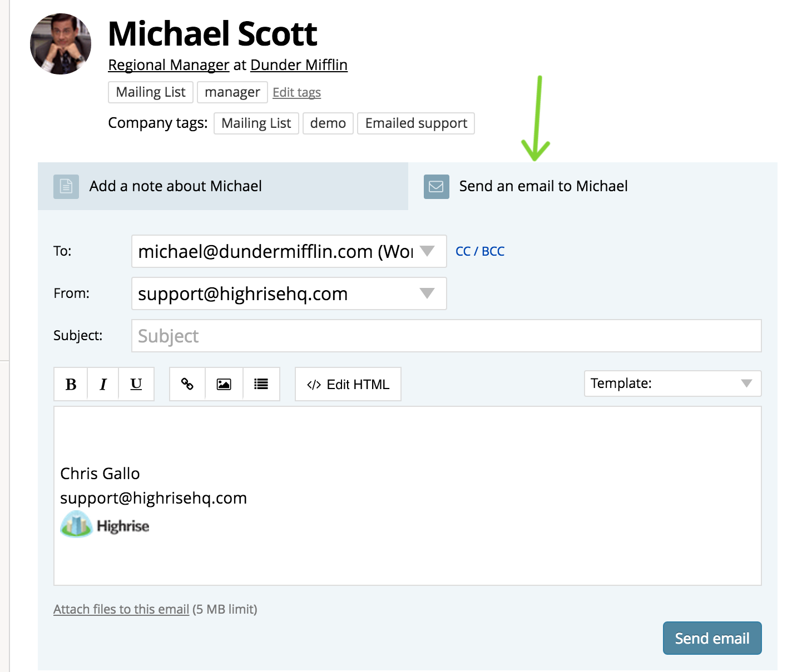Image resolution: width=797 pixels, height=672 pixels.
Task: Toggle italic formatting in email editor
Action: (x=103, y=384)
